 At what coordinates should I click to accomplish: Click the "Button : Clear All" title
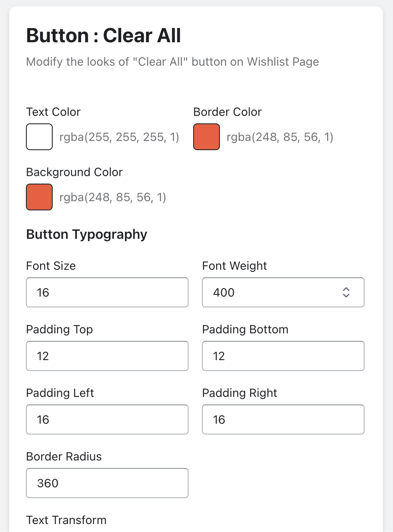click(x=104, y=36)
